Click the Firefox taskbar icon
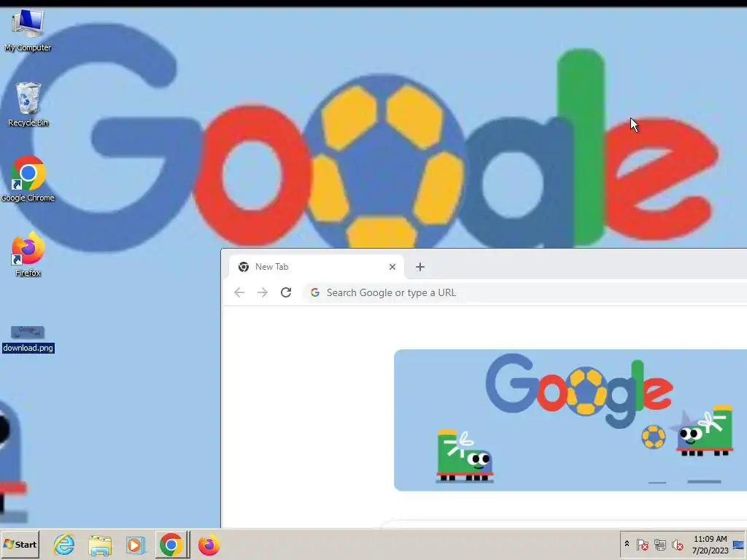747x560 pixels. click(209, 545)
